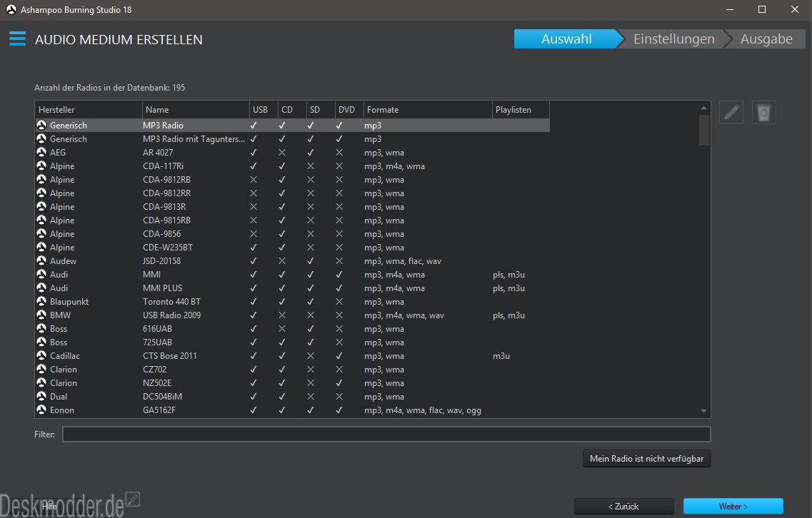The width and height of the screenshot is (812, 518).
Task: Click the trash delete radio icon
Action: pyautogui.click(x=763, y=113)
